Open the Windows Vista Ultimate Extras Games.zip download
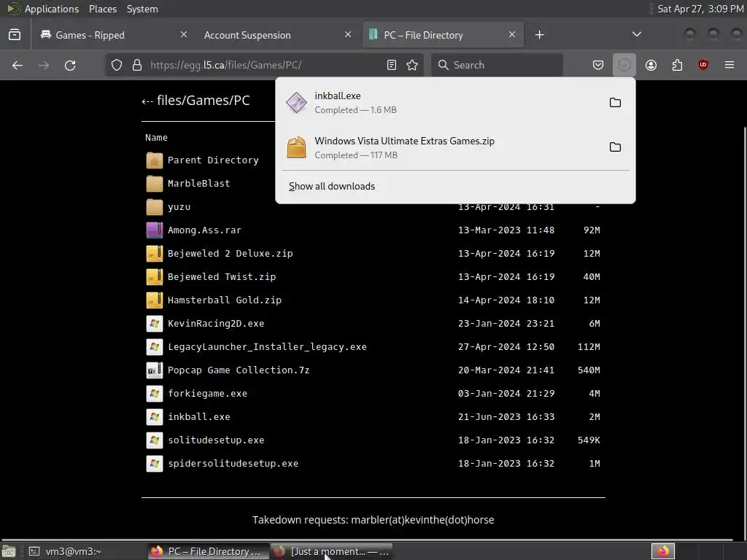Image resolution: width=747 pixels, height=560 pixels. pyautogui.click(x=441, y=147)
